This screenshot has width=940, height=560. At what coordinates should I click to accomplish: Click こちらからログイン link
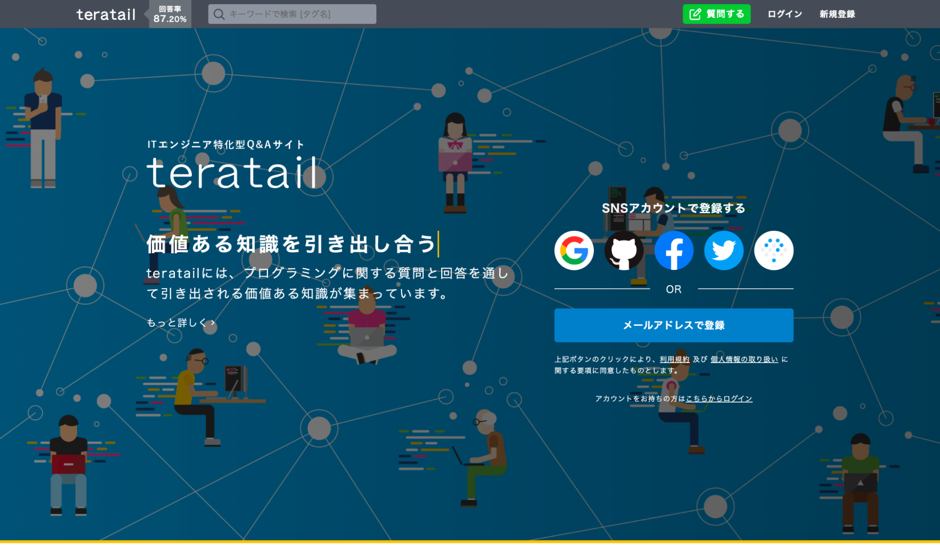click(x=719, y=399)
